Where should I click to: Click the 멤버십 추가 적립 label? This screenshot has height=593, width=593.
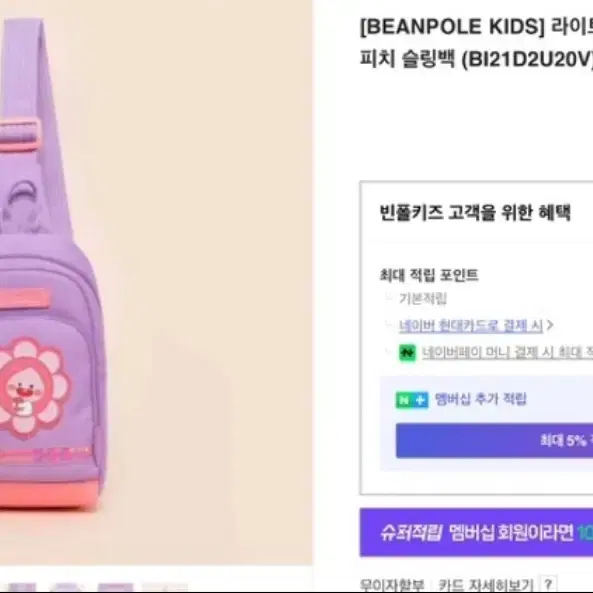(x=480, y=399)
